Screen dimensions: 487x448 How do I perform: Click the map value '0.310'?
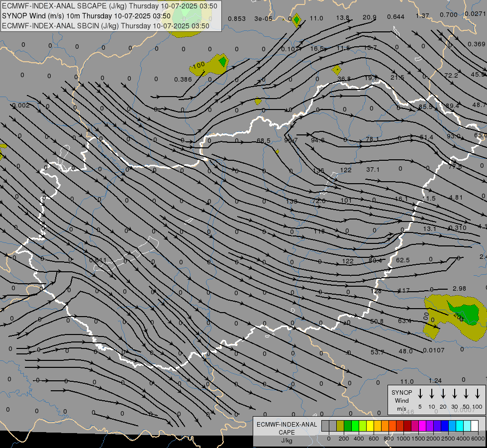(458, 228)
